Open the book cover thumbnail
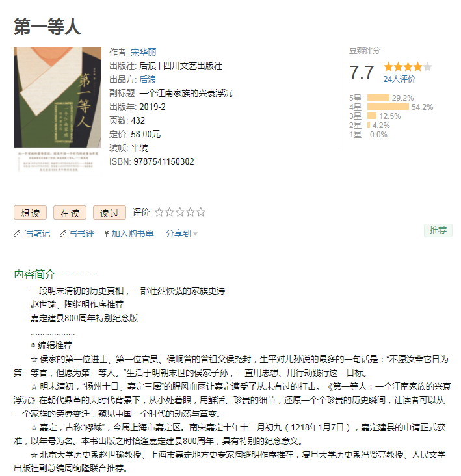This screenshot has width=461, height=476. pos(57,111)
